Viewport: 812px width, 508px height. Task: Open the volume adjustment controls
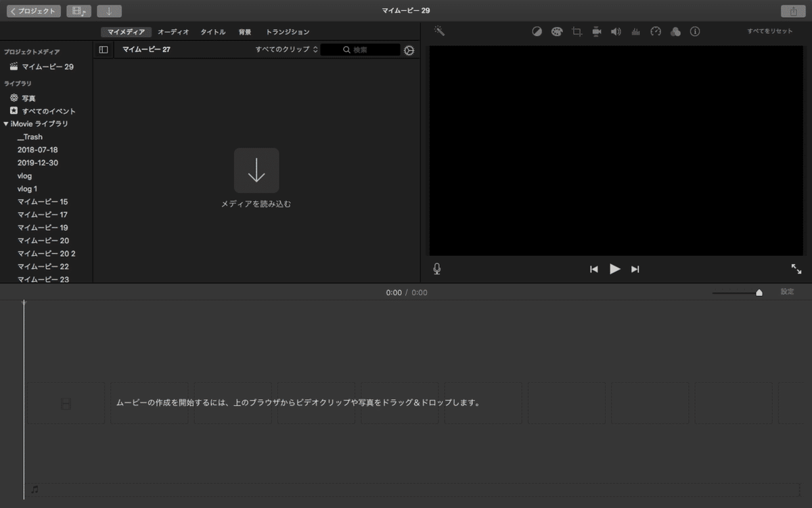point(615,31)
